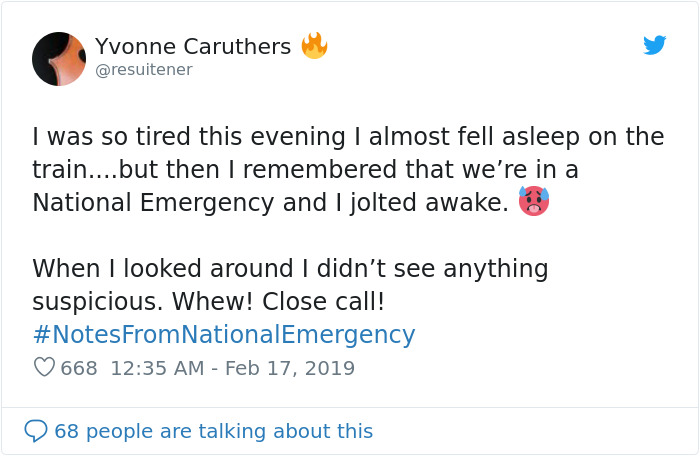Open the 12:35 AM tweet timestamp
The image size is (700, 456).
[x=156, y=368]
